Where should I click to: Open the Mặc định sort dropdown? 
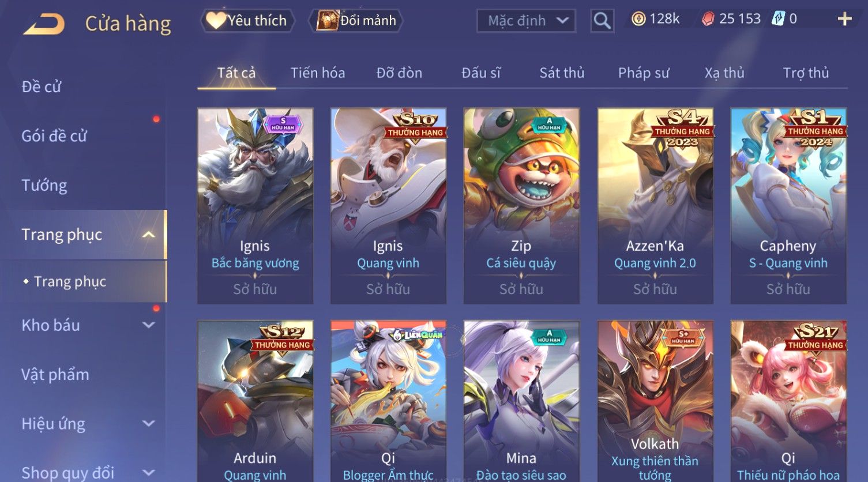coord(526,21)
